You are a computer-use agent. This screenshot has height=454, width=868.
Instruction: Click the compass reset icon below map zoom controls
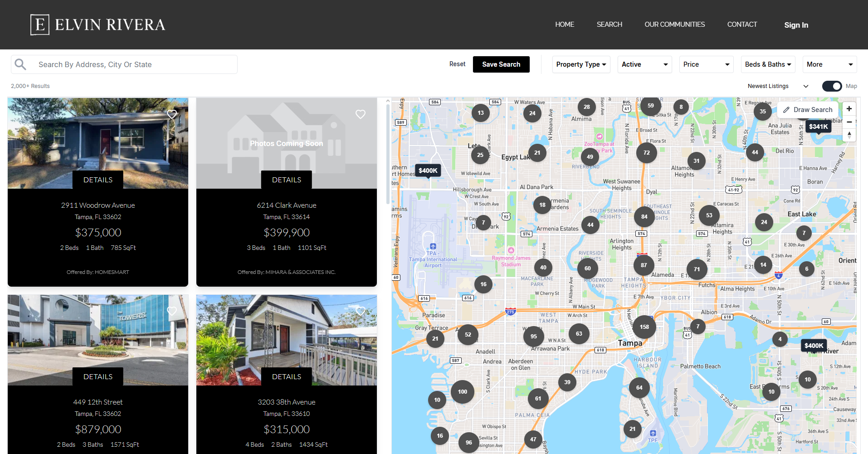click(x=848, y=135)
